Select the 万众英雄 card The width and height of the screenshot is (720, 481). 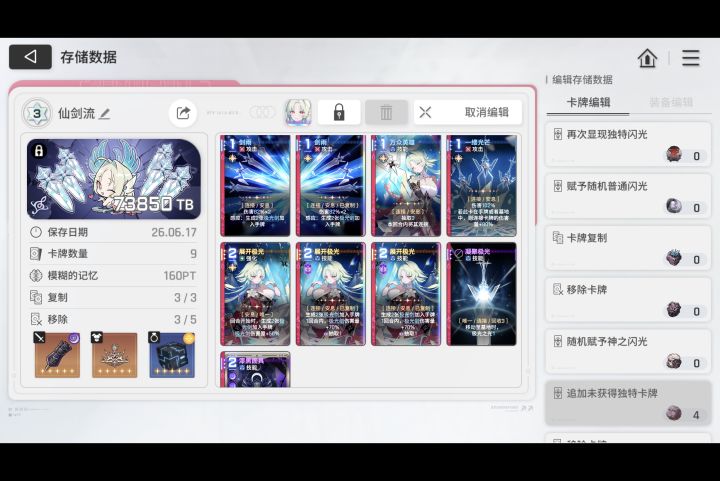406,186
